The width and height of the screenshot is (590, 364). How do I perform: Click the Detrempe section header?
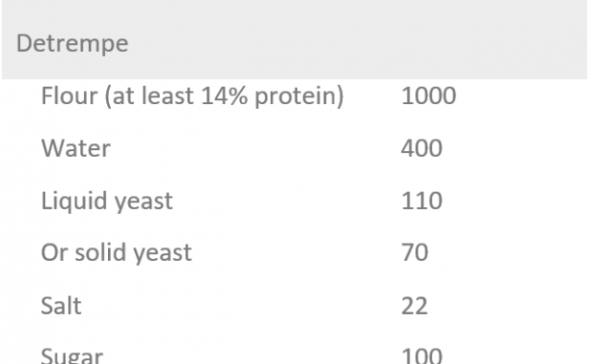coord(73,43)
